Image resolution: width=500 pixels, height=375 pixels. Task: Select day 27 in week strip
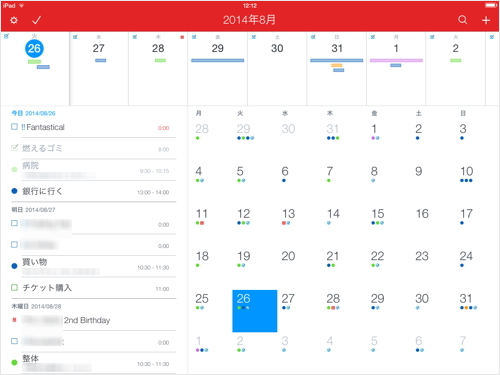[99, 48]
